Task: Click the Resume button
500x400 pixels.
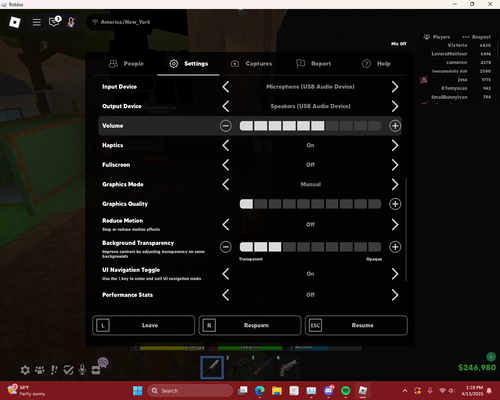Action: pos(356,325)
